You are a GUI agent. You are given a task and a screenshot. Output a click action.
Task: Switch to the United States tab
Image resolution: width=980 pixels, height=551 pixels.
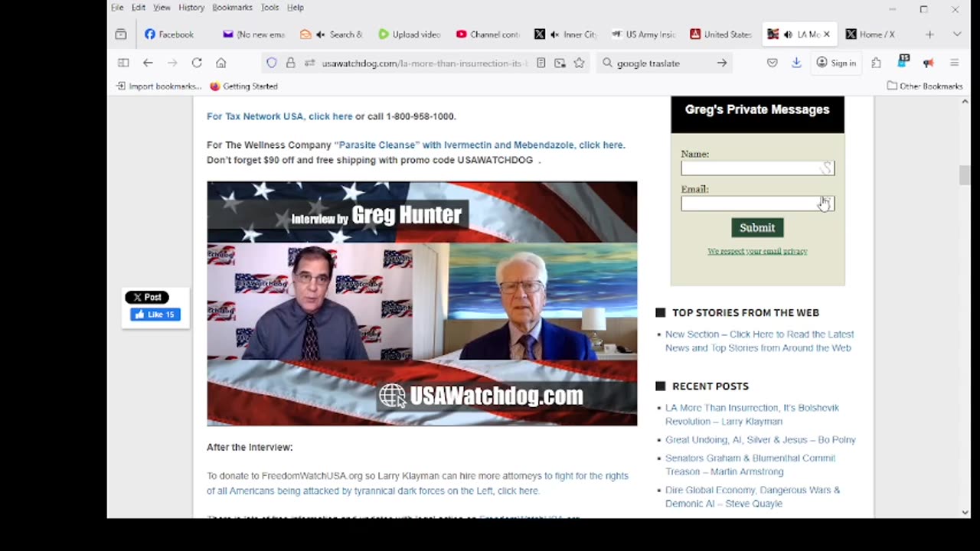pyautogui.click(x=722, y=34)
